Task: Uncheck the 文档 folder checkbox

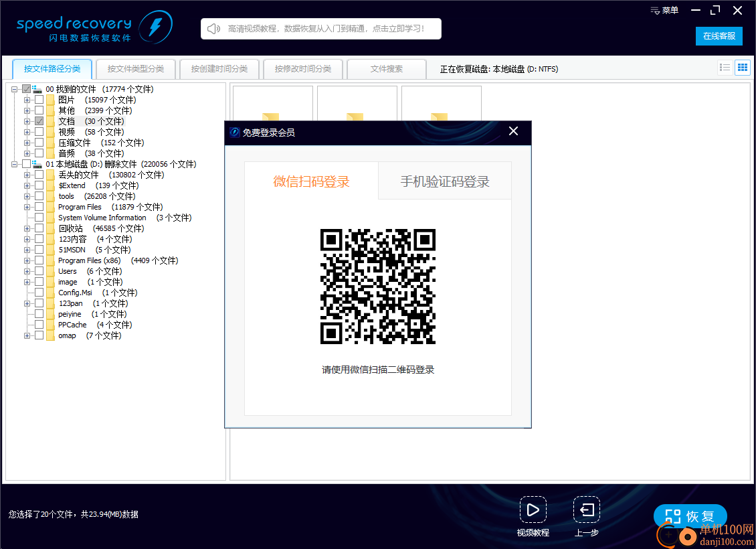Action: 39,121
